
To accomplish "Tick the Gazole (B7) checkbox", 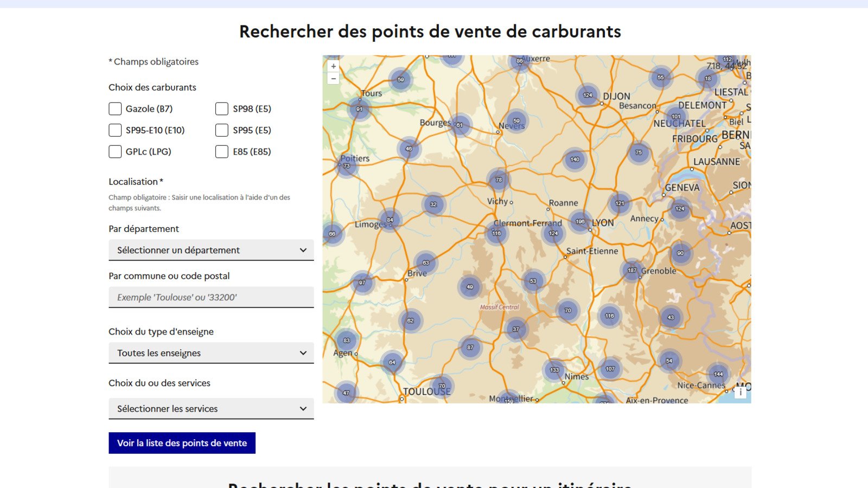I will pyautogui.click(x=115, y=109).
